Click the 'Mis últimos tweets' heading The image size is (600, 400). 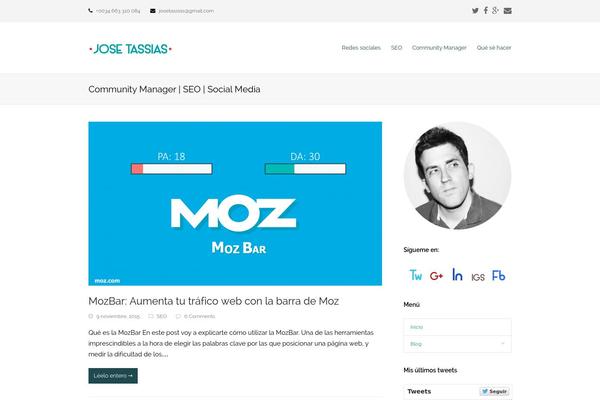(x=430, y=370)
